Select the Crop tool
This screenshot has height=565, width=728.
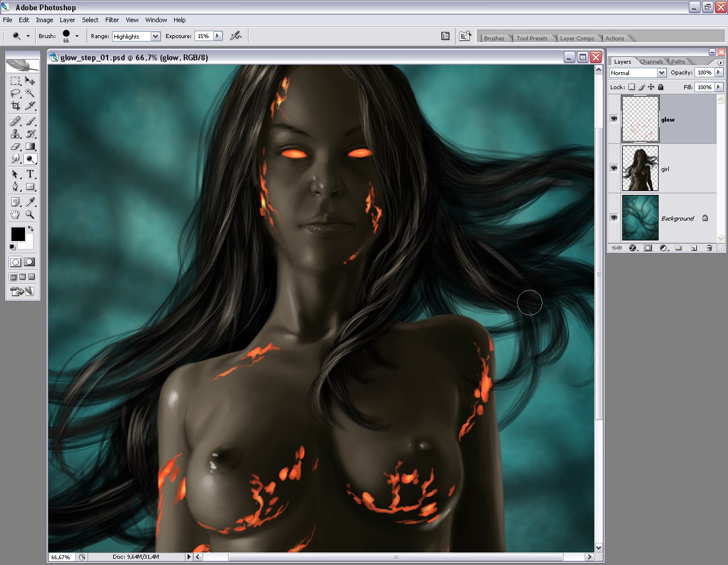tap(15, 106)
